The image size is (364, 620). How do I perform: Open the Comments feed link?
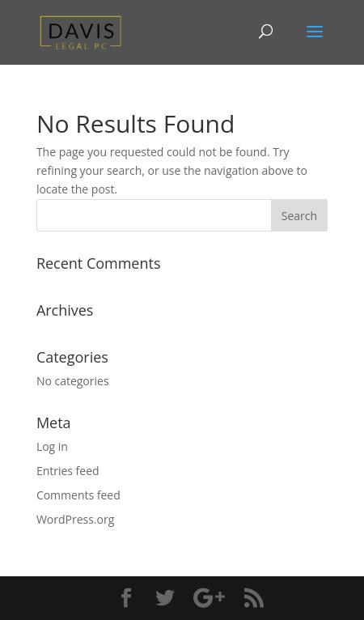[x=78, y=495]
